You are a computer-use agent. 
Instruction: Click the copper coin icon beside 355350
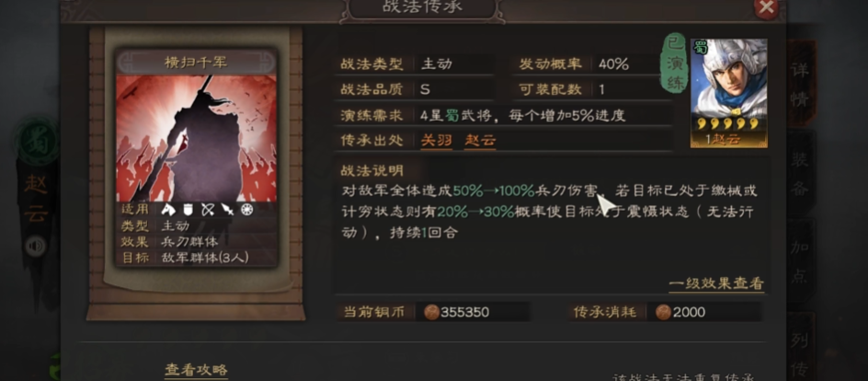pos(432,312)
